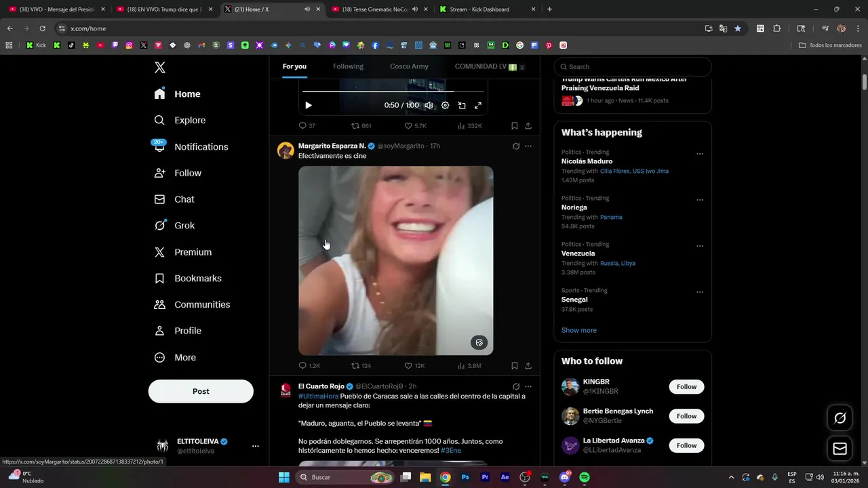Like the post with 12K likes

point(414,366)
